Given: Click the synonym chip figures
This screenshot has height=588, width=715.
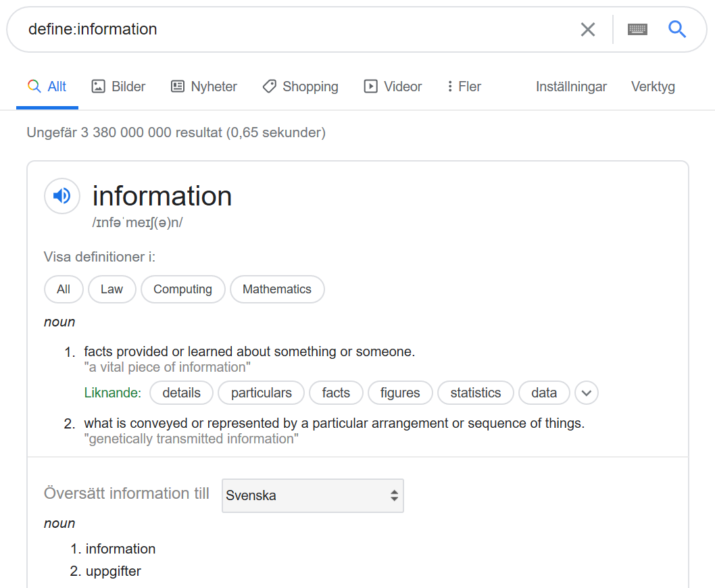Looking at the screenshot, I should [x=400, y=393].
